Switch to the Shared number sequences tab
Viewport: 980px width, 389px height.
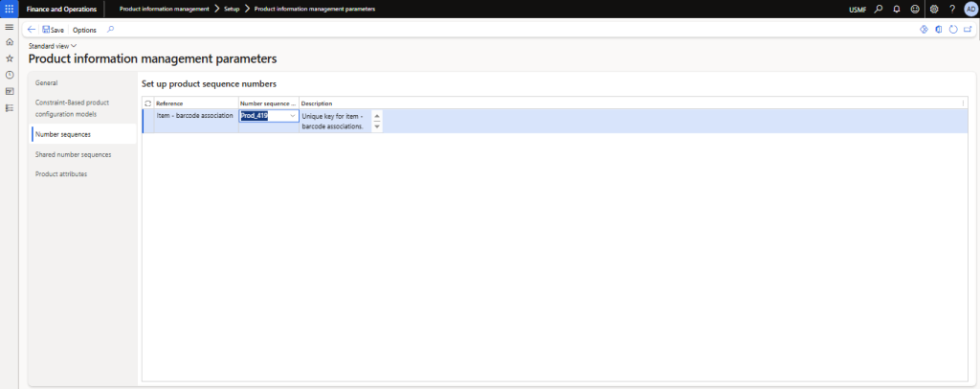[73, 154]
